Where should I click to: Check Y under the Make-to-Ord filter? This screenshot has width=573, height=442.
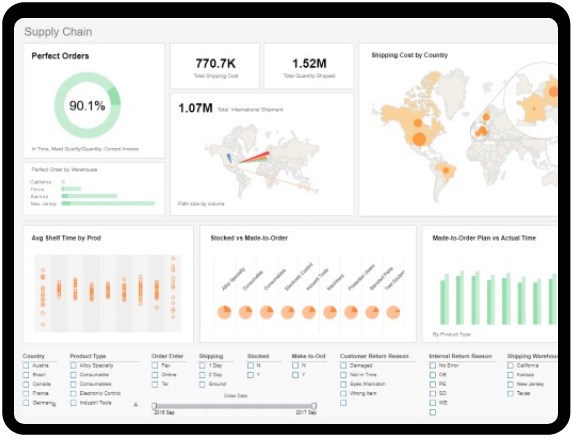[x=295, y=375]
